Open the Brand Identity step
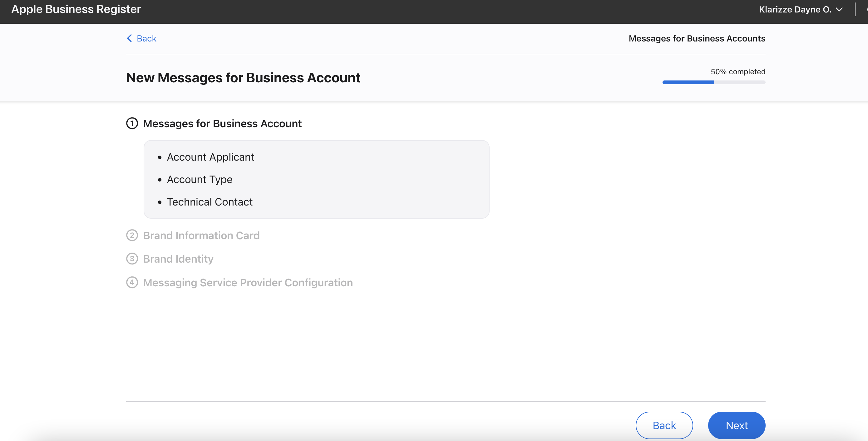The image size is (868, 441). coord(178,259)
